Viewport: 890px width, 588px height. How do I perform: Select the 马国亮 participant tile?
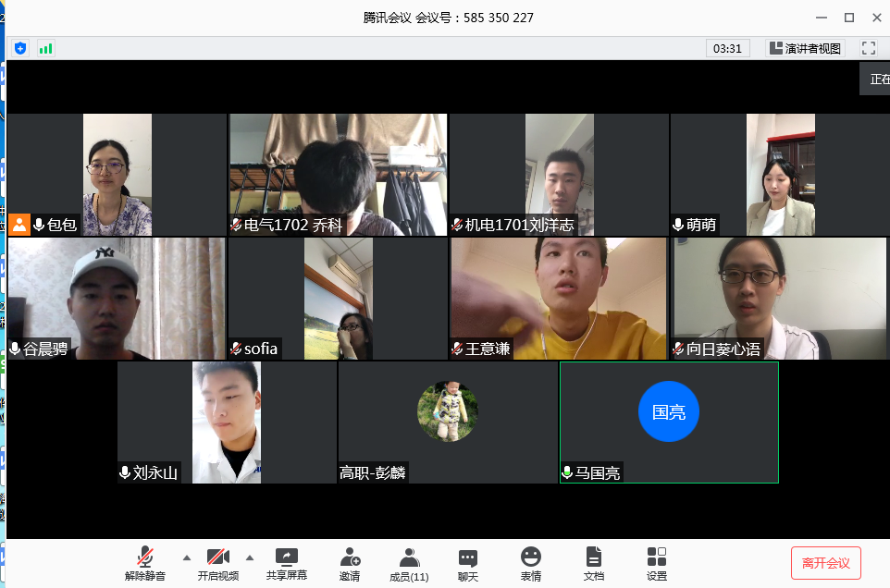[x=669, y=422]
